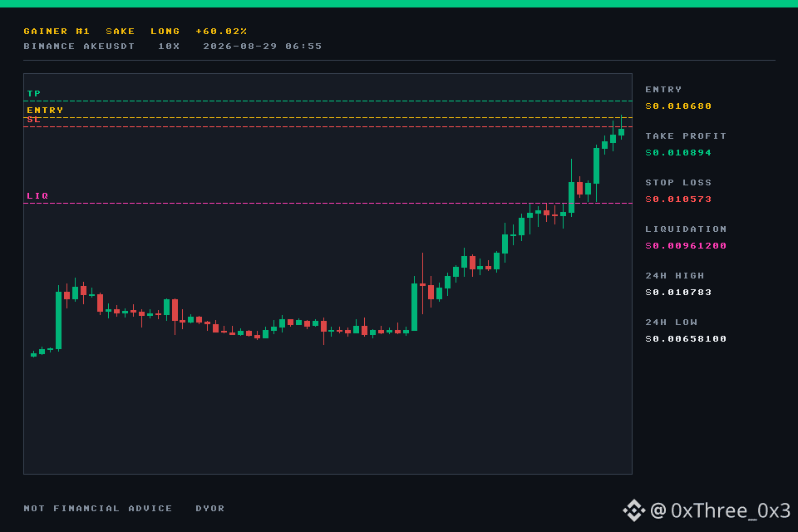This screenshot has width=798, height=532.
Task: Click the "SAKE" ticker name
Action: pyautogui.click(x=120, y=31)
